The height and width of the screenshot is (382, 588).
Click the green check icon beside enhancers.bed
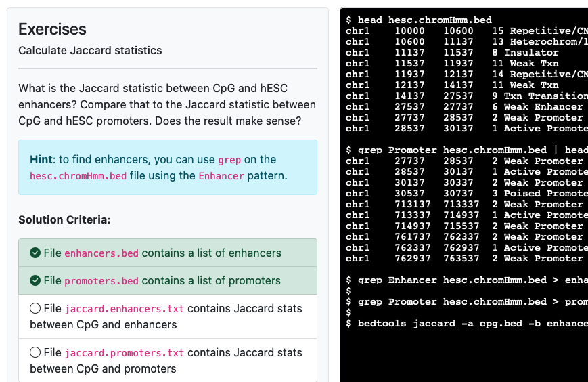pos(35,253)
